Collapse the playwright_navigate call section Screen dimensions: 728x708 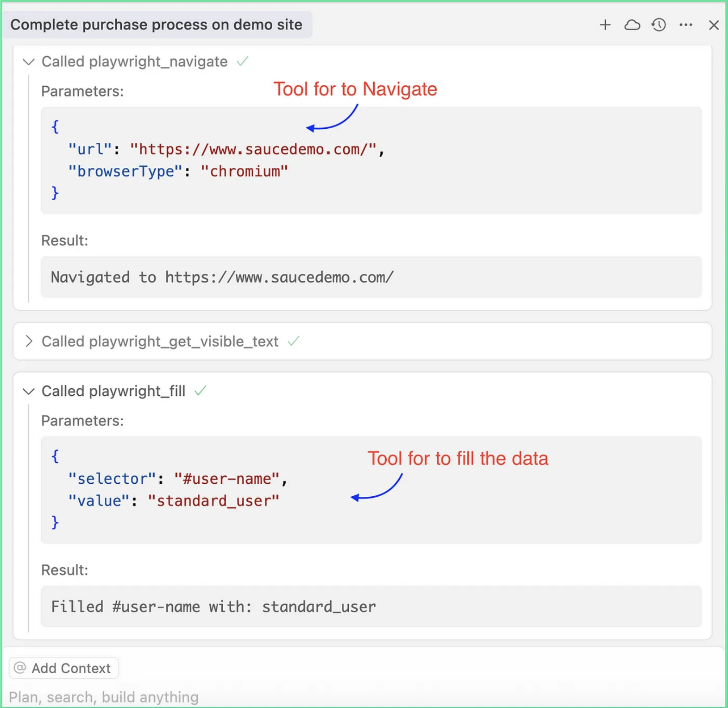point(29,62)
